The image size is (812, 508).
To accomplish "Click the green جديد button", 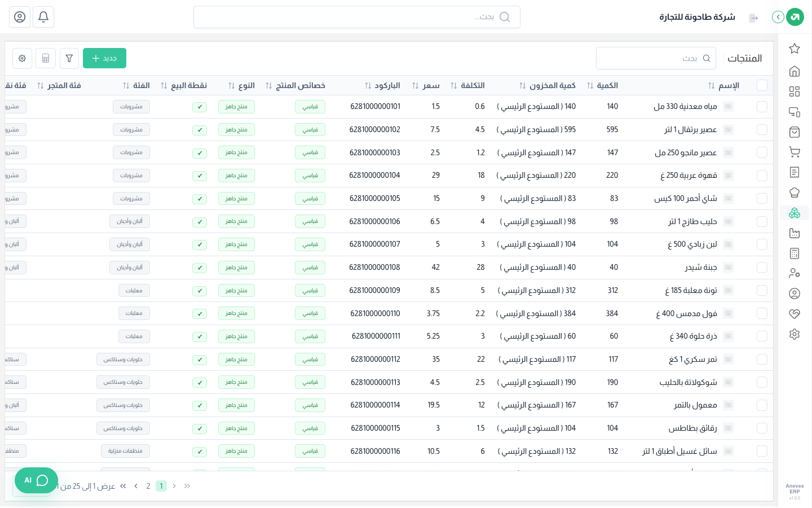I will point(104,58).
